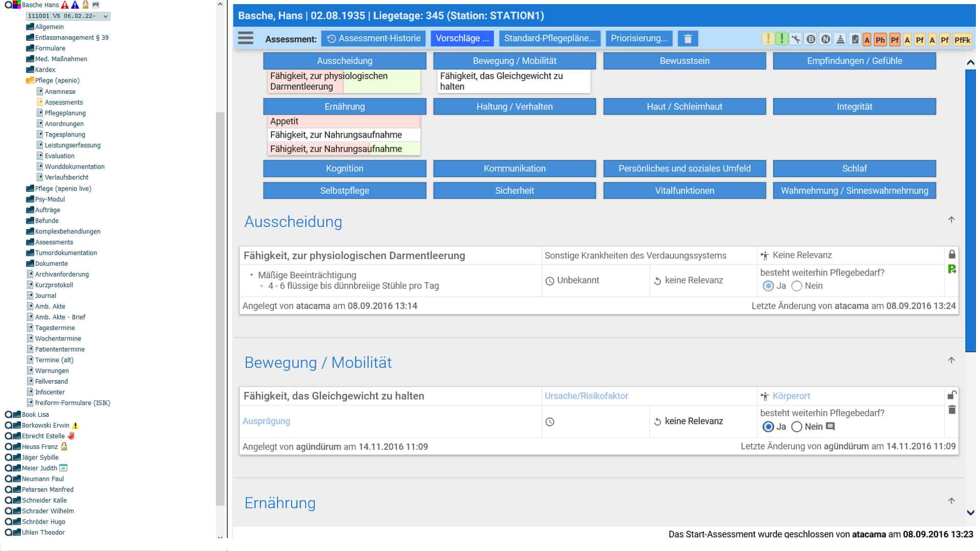Image resolution: width=980 pixels, height=551 pixels.
Task: Open Assessment-Historie
Action: coord(374,39)
